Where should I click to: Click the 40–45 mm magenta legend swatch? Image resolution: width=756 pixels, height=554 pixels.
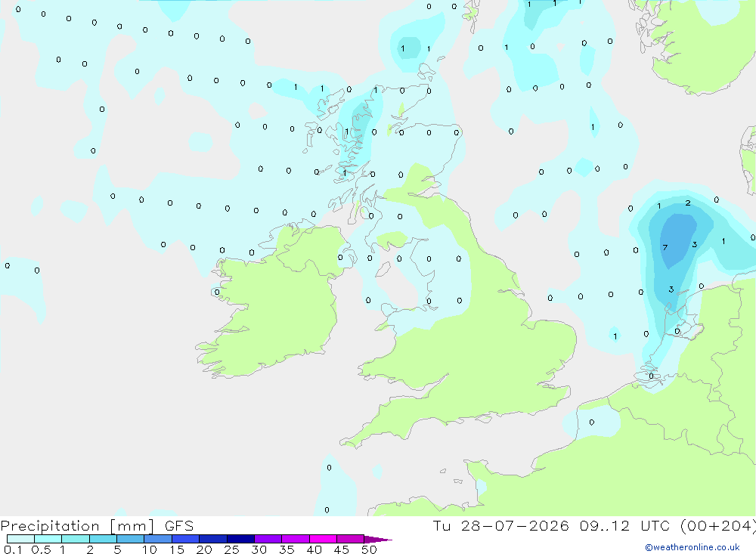[323, 539]
